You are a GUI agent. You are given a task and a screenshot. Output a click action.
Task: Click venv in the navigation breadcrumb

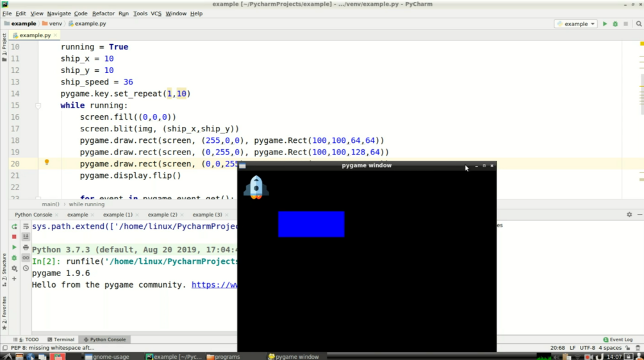point(52,24)
